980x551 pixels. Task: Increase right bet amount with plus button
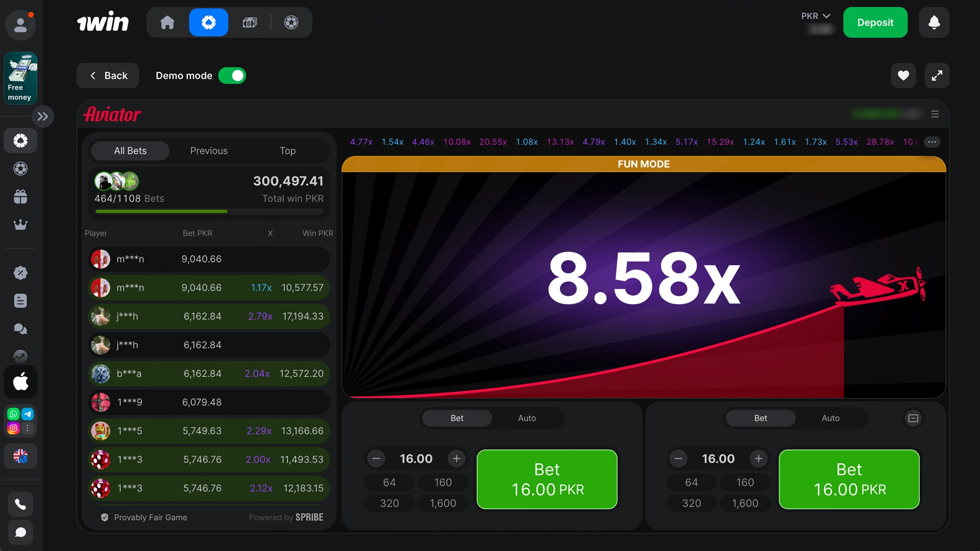pos(758,459)
